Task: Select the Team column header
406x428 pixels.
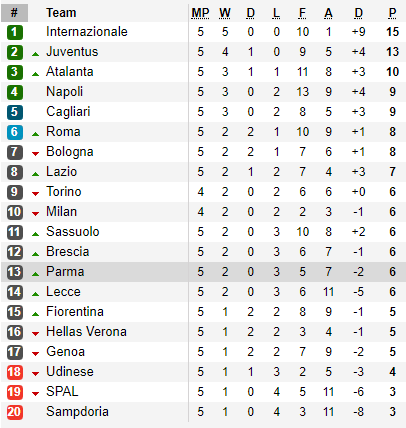Action: point(61,13)
